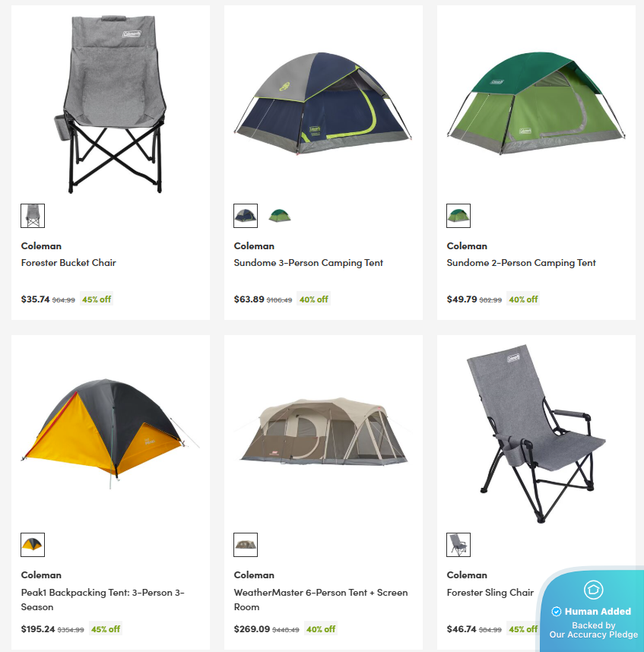The height and width of the screenshot is (652, 644).
Task: Open the Sundome 3-Person Camping Tent link
Action: (309, 263)
